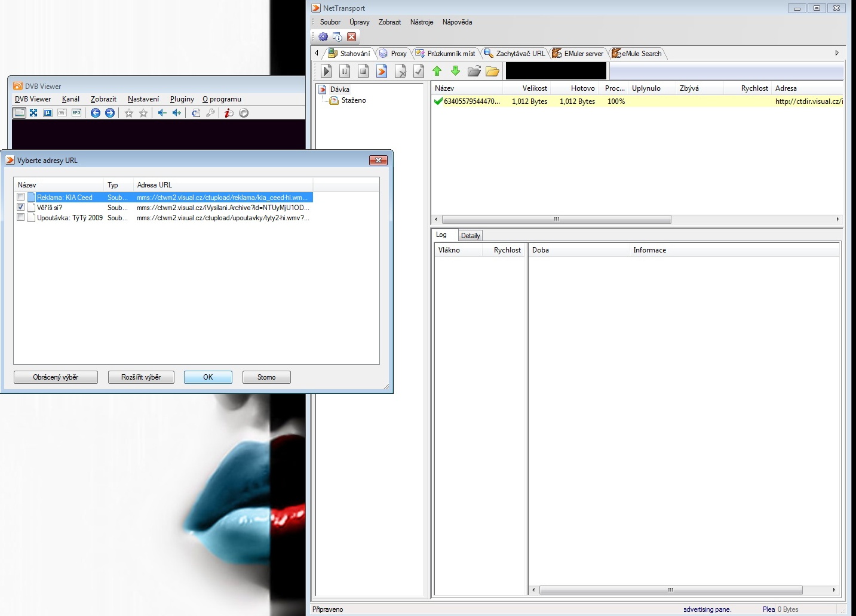Stop download in NetTransport toolbar

point(363,71)
